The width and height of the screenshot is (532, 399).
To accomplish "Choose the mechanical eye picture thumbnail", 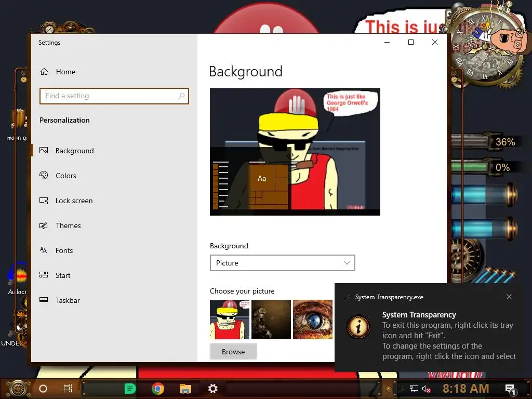I will 312,320.
